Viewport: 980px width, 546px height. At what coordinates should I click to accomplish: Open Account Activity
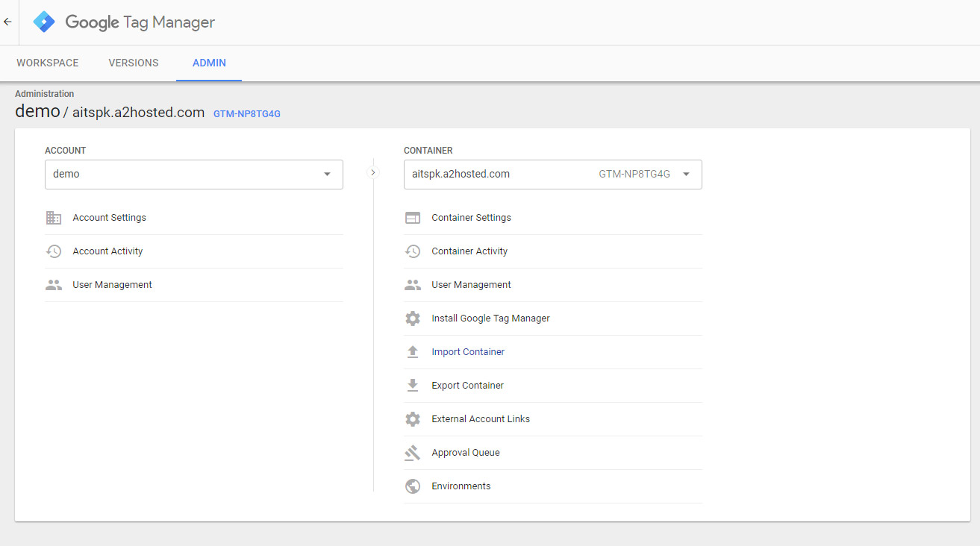(194, 251)
